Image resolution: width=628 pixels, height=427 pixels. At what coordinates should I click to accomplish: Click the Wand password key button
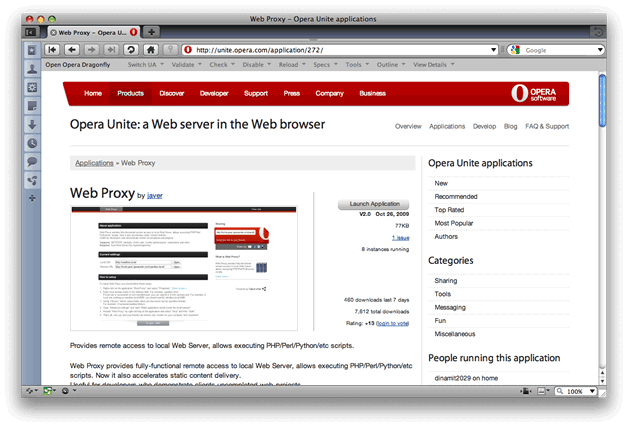170,50
